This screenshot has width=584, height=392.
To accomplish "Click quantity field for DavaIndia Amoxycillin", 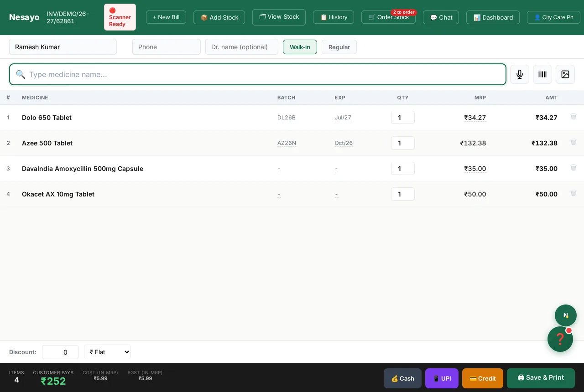I will tap(403, 169).
